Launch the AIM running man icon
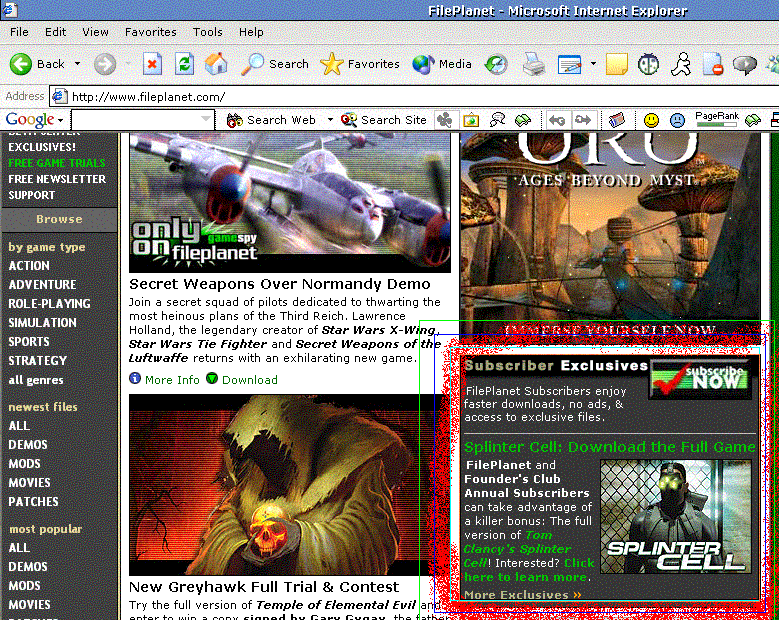The image size is (779, 620). point(681,64)
